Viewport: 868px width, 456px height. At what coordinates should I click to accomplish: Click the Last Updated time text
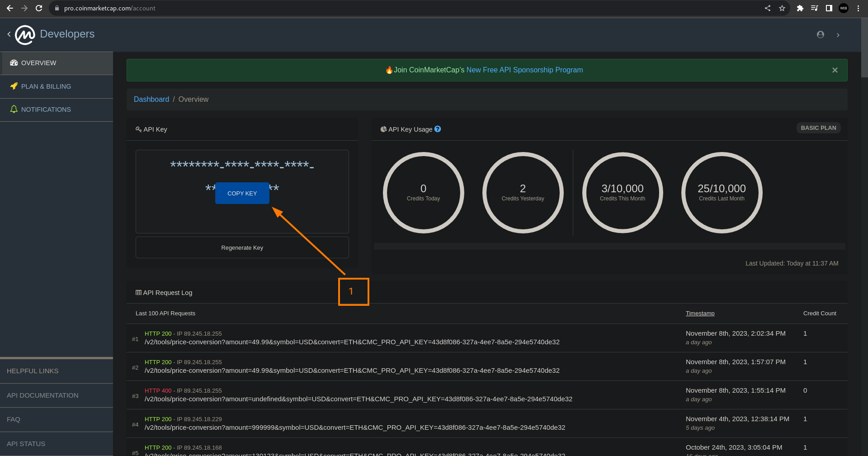coord(792,263)
